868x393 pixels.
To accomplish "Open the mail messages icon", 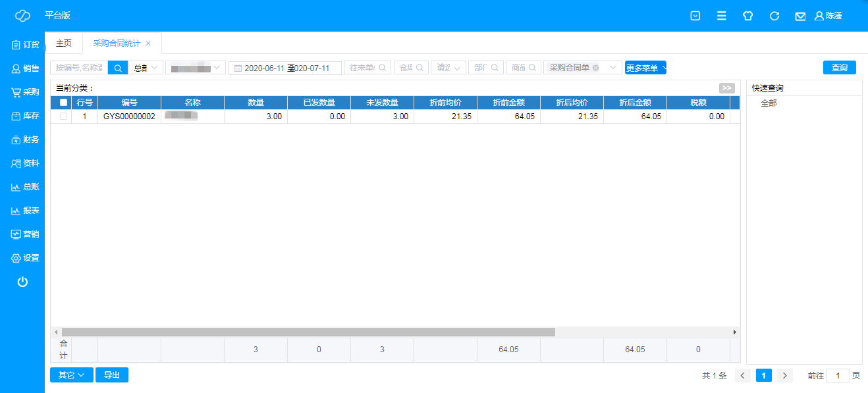I will [x=800, y=16].
